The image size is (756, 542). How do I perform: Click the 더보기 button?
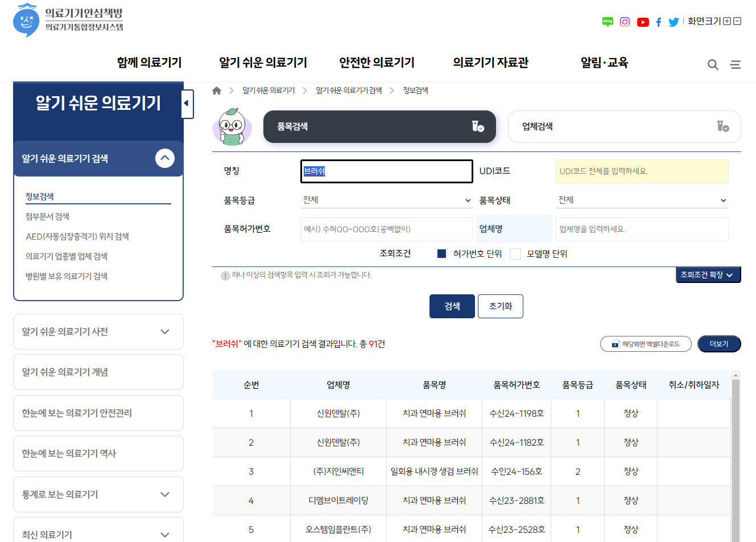coord(719,344)
